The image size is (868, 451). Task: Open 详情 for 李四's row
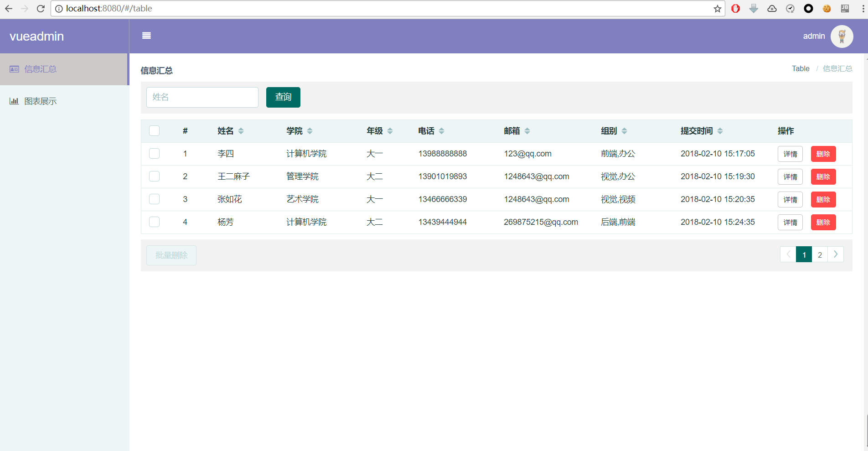click(790, 154)
